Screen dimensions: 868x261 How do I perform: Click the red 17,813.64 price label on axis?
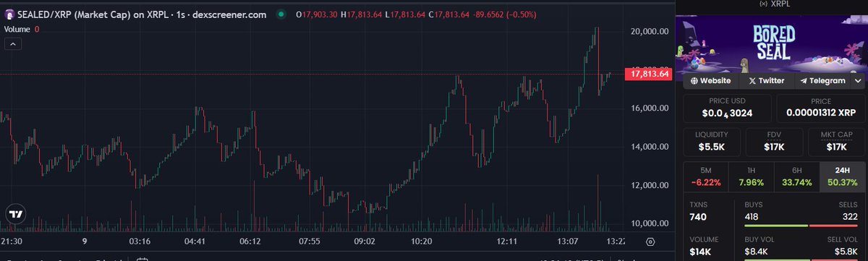[x=650, y=74]
